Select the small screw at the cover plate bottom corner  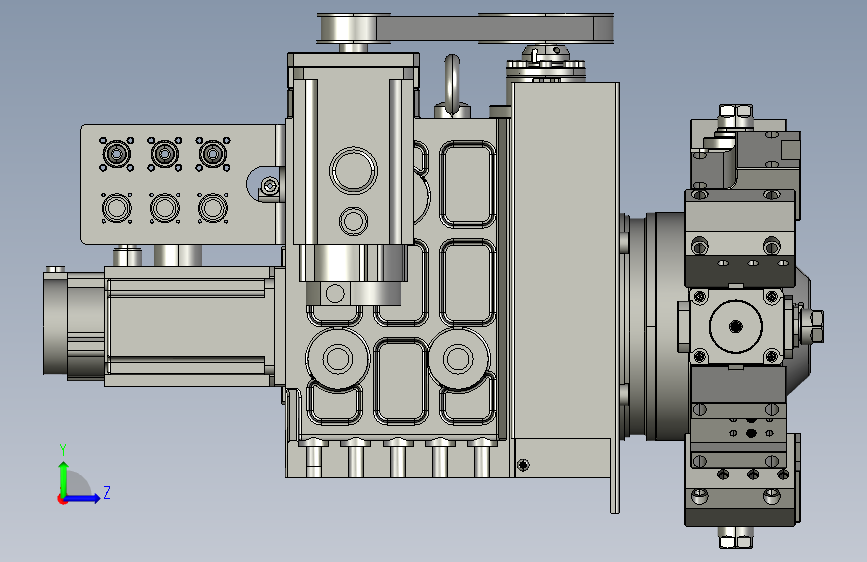523,465
